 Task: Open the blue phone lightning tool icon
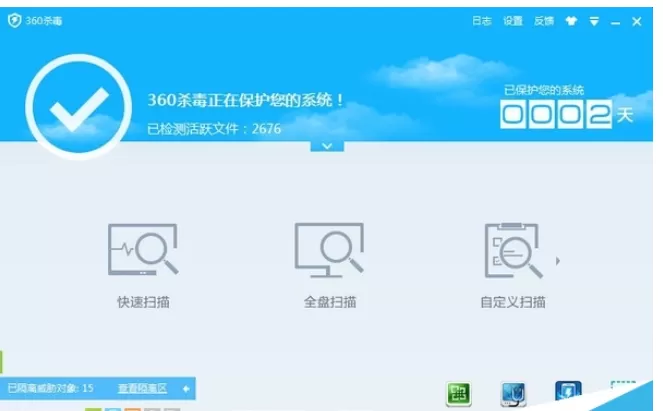[568, 391]
